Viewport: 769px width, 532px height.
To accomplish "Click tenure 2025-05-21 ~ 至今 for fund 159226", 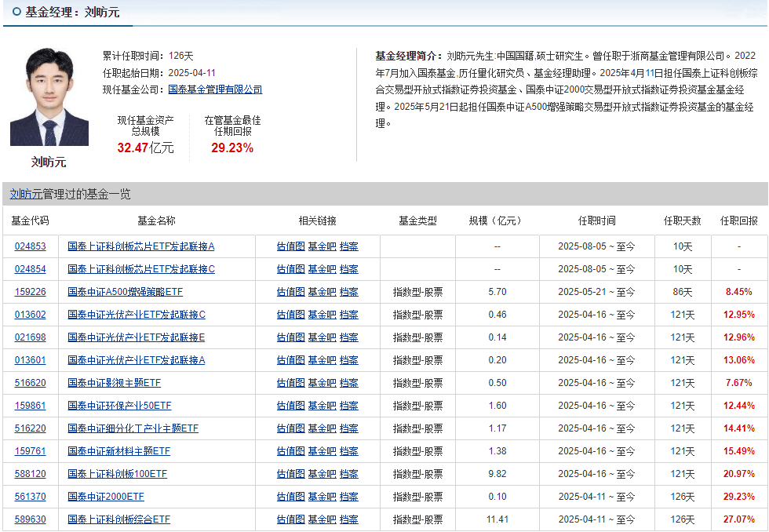I will (x=596, y=292).
